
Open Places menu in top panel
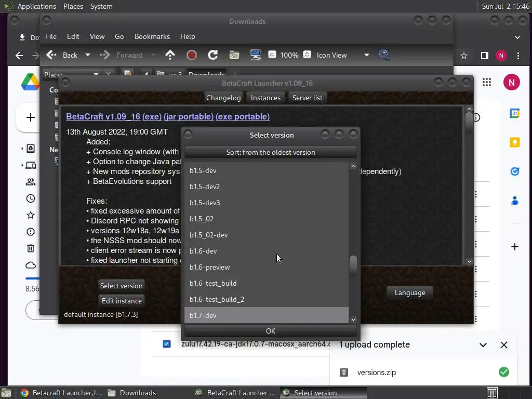click(x=73, y=6)
